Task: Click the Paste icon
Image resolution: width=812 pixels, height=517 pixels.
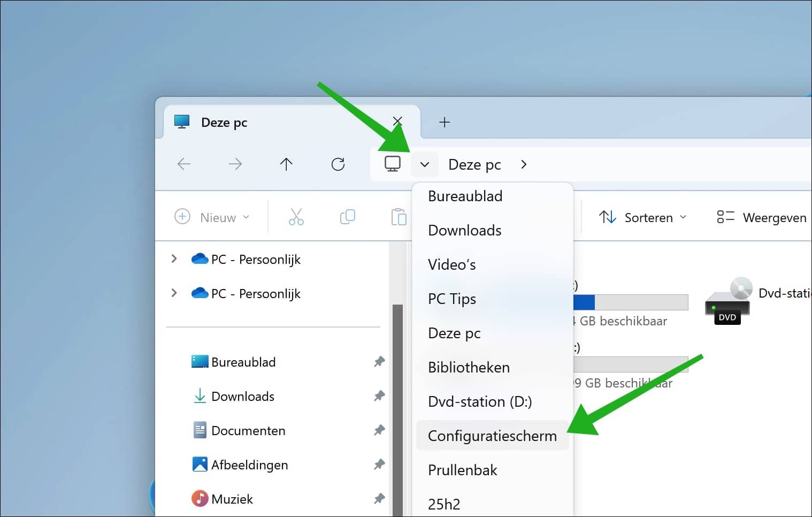Action: 399,217
